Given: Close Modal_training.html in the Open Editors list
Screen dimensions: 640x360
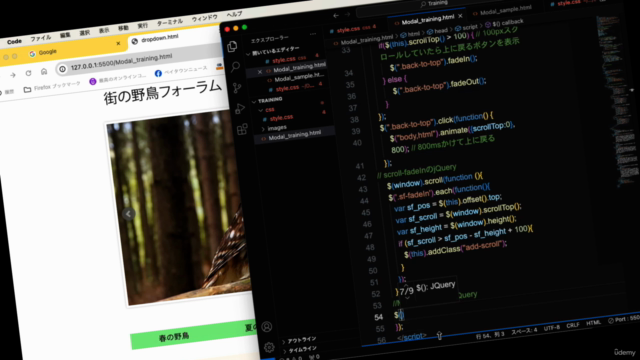Looking at the screenshot, I should pos(260,72).
